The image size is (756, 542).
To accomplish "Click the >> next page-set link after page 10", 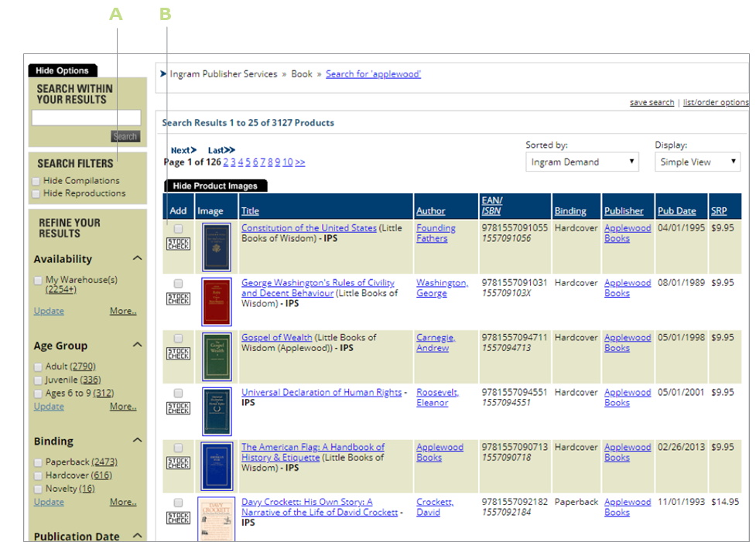I will [x=300, y=162].
